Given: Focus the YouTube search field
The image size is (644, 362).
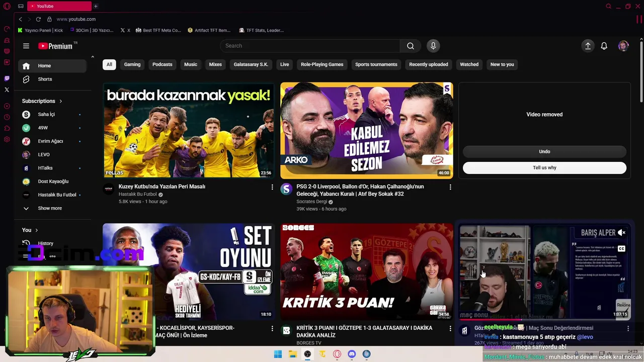Looking at the screenshot, I should 310,46.
